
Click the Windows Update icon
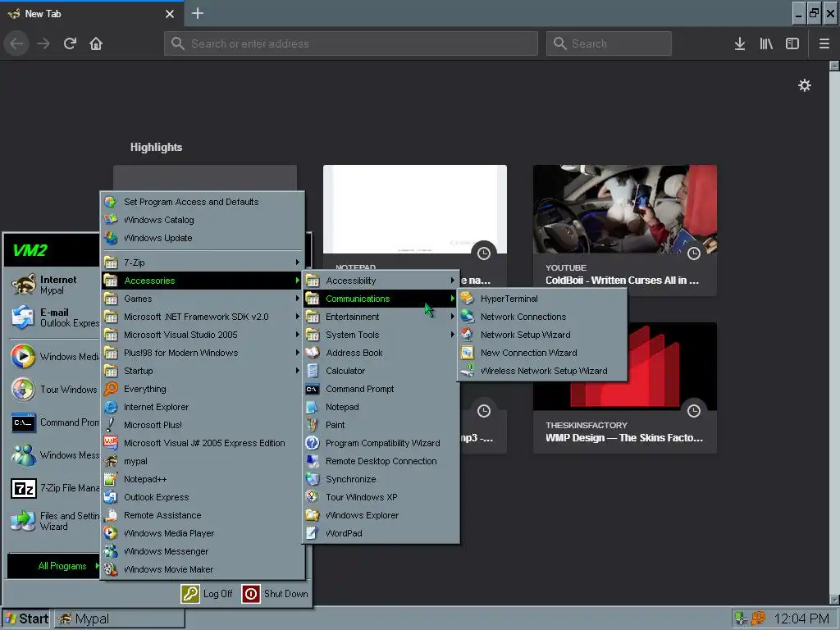click(111, 238)
